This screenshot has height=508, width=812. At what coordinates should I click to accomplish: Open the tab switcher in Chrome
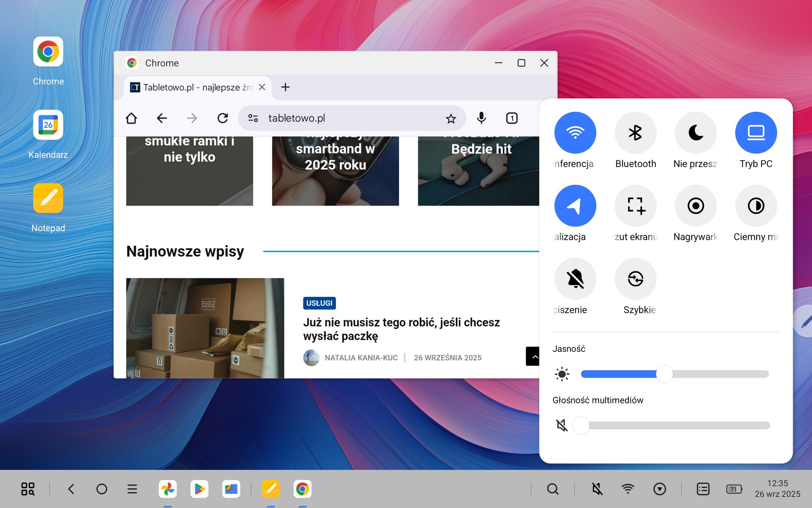tap(512, 118)
